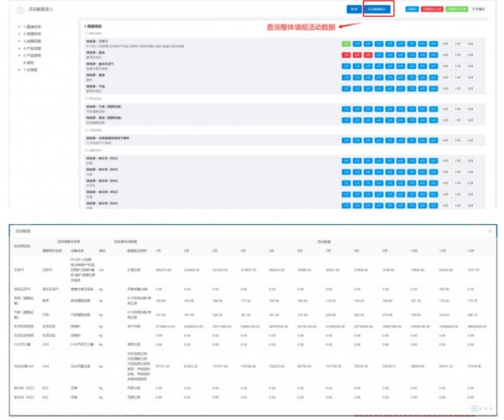Click disabled 12月 in 天然气 row
Screen dimensions: 504x420
[470, 44]
